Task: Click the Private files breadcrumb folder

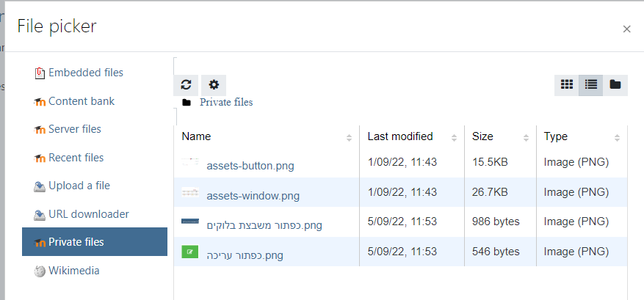Action: [x=225, y=102]
